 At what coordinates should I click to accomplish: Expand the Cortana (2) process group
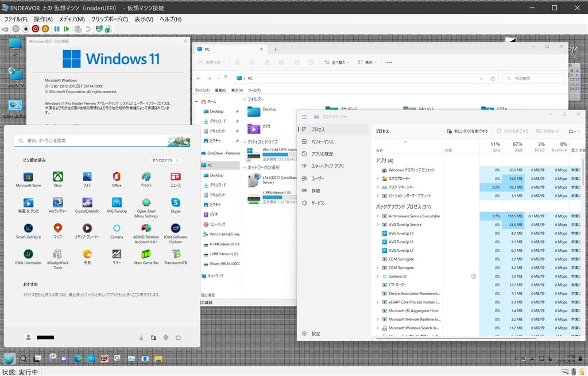pos(377,277)
